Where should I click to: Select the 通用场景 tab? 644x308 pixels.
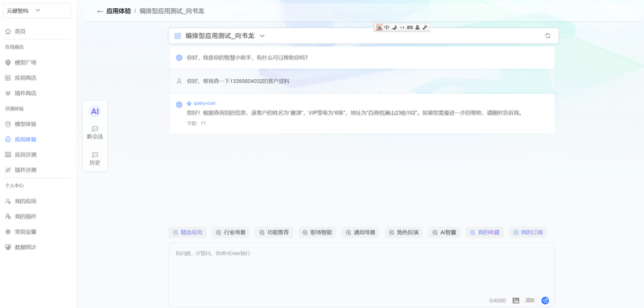[361, 232]
